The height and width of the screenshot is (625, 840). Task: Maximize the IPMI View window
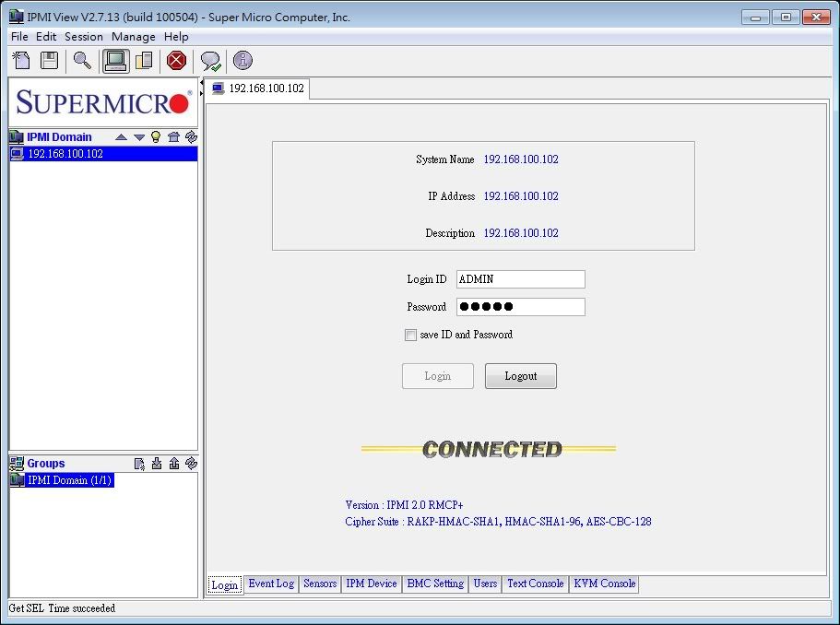coord(786,18)
